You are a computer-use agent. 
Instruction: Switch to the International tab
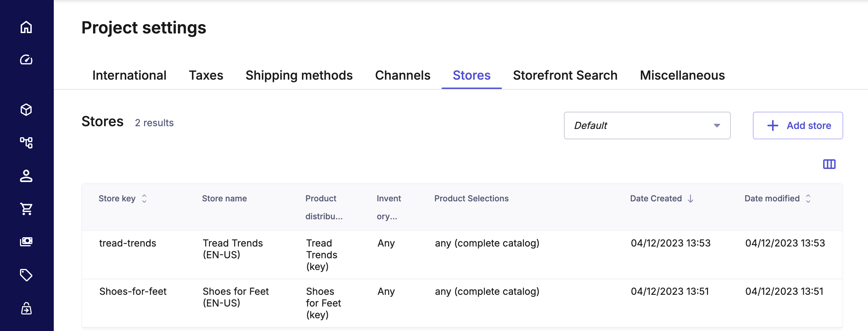click(x=129, y=76)
